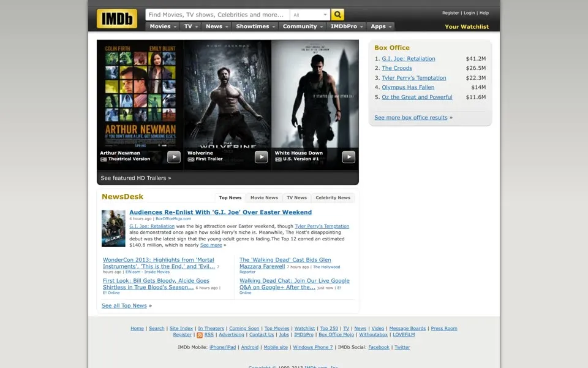Screen dimensions: 588x368
Task: Open the Android mobile link
Action: (250, 347)
